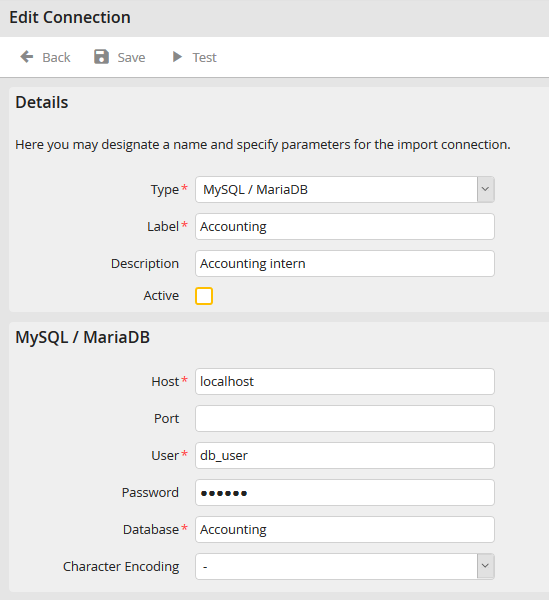Image resolution: width=549 pixels, height=600 pixels.
Task: Focus the Description input field
Action: tap(345, 264)
